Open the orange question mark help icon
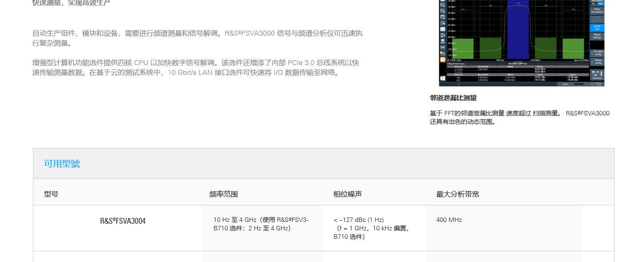The width and height of the screenshot is (644, 262). pyautogui.click(x=443, y=59)
